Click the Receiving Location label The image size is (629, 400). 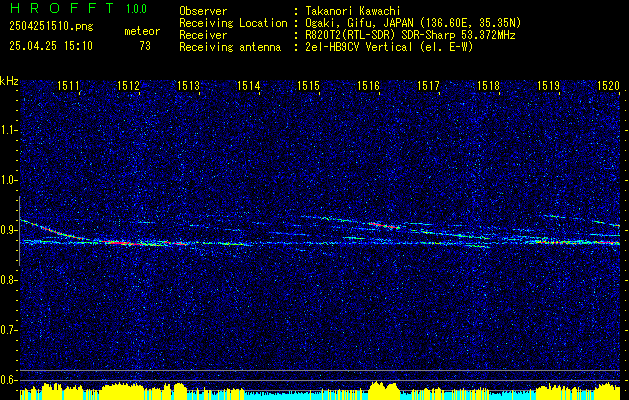(x=233, y=23)
